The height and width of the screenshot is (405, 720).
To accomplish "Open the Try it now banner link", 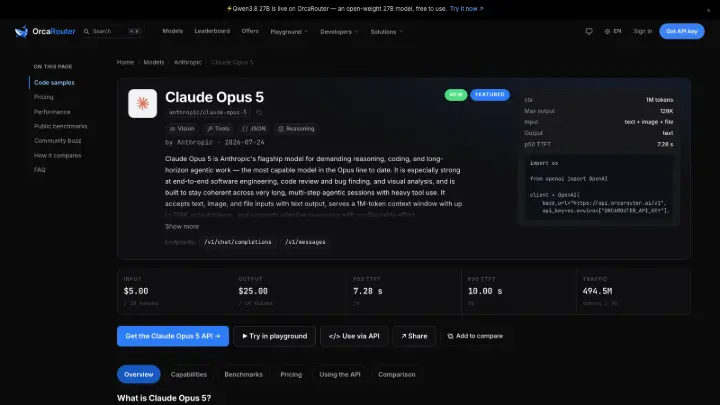I will pos(466,9).
